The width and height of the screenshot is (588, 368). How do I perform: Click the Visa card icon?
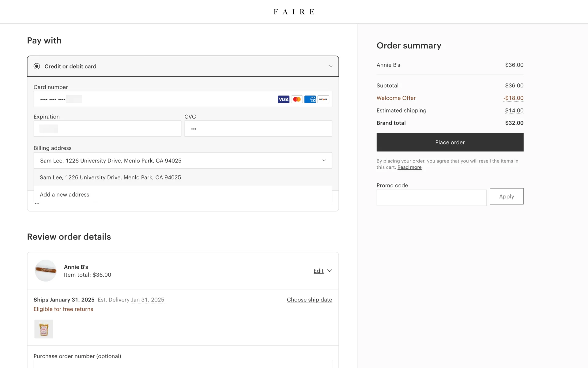pyautogui.click(x=283, y=99)
